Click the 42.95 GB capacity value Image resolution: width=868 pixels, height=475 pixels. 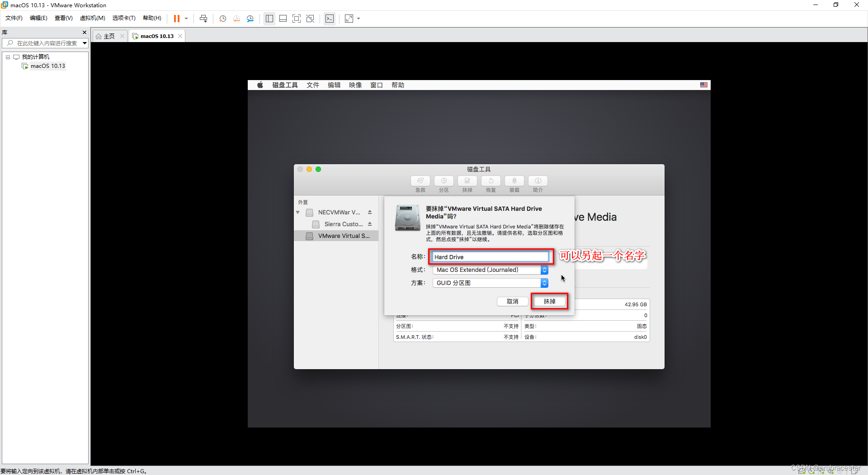[x=636, y=304]
